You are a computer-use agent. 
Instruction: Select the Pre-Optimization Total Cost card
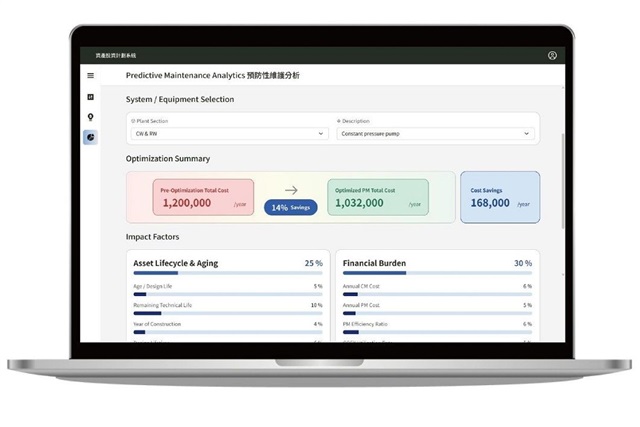[203, 197]
